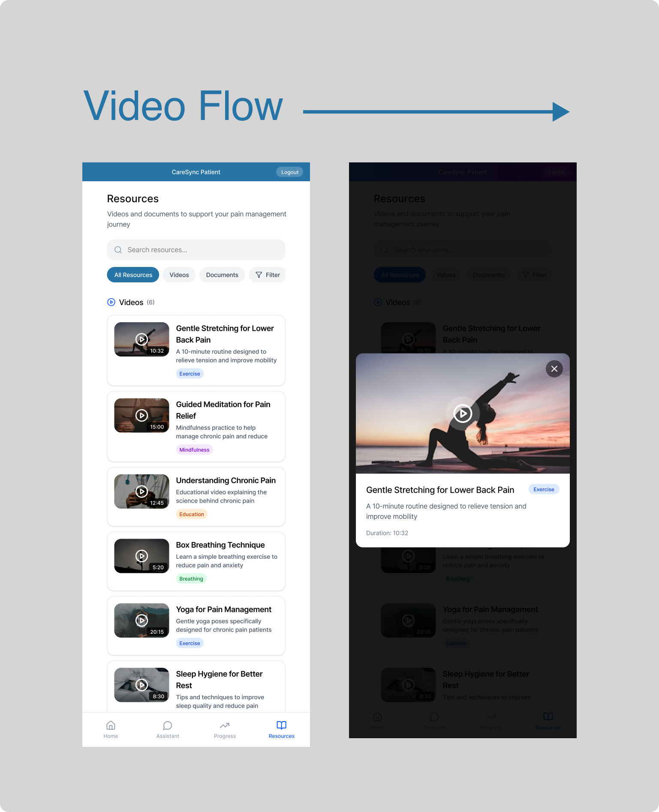Close the video modal with X button
Image resolution: width=659 pixels, height=812 pixels.
(554, 369)
